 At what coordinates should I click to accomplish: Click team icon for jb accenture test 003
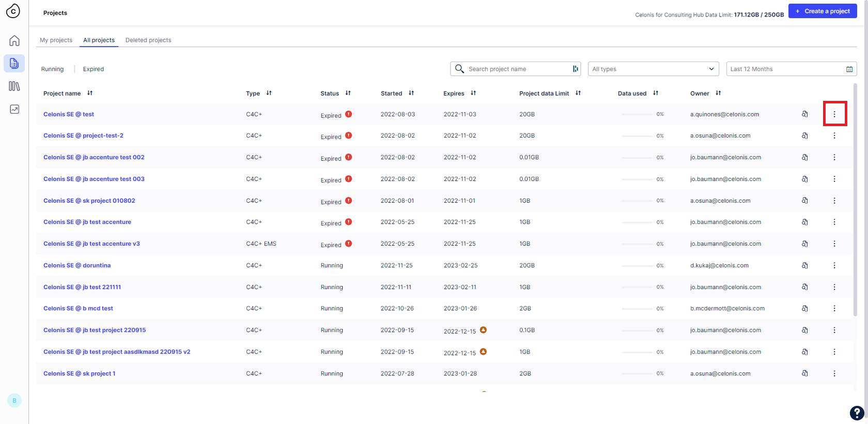(x=805, y=179)
